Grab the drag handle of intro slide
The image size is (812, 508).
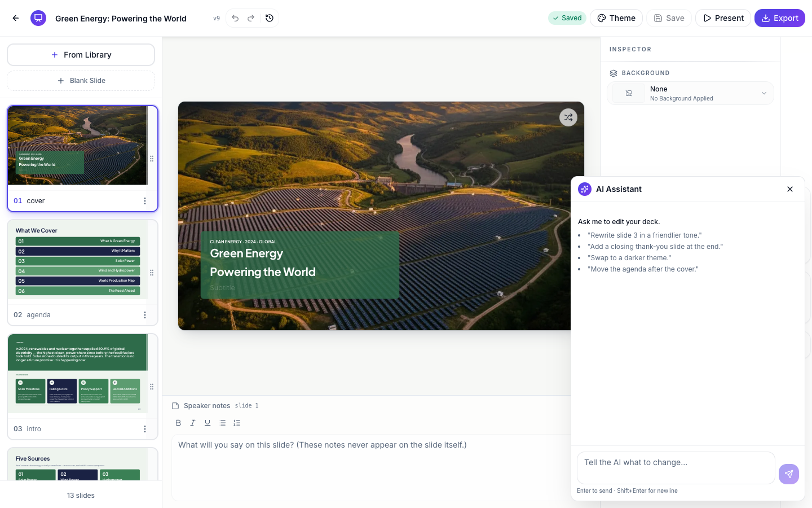(x=152, y=387)
